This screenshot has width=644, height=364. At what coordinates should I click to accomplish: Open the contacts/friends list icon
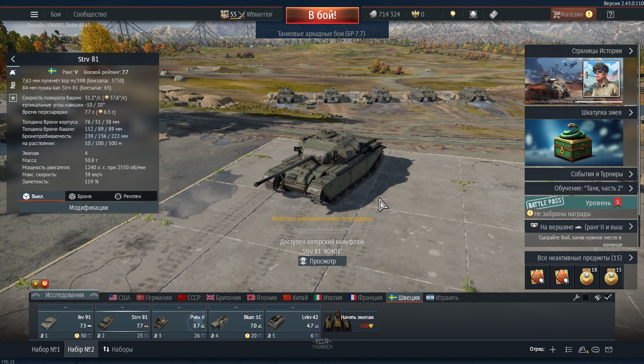point(583,349)
